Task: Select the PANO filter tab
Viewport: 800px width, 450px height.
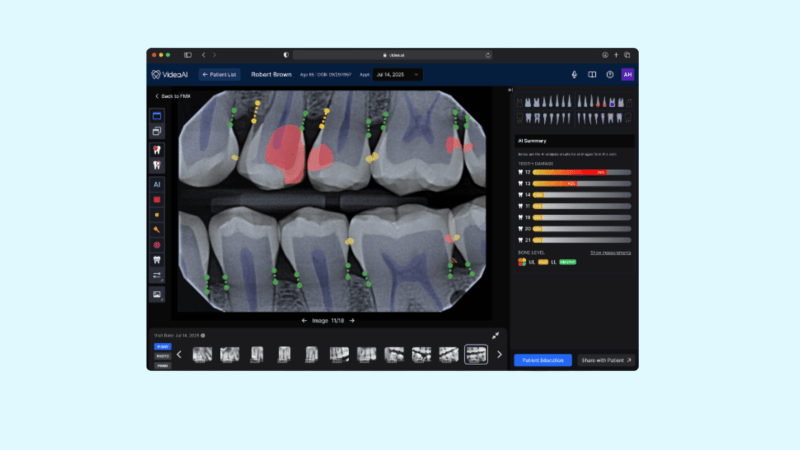Action: click(x=162, y=366)
